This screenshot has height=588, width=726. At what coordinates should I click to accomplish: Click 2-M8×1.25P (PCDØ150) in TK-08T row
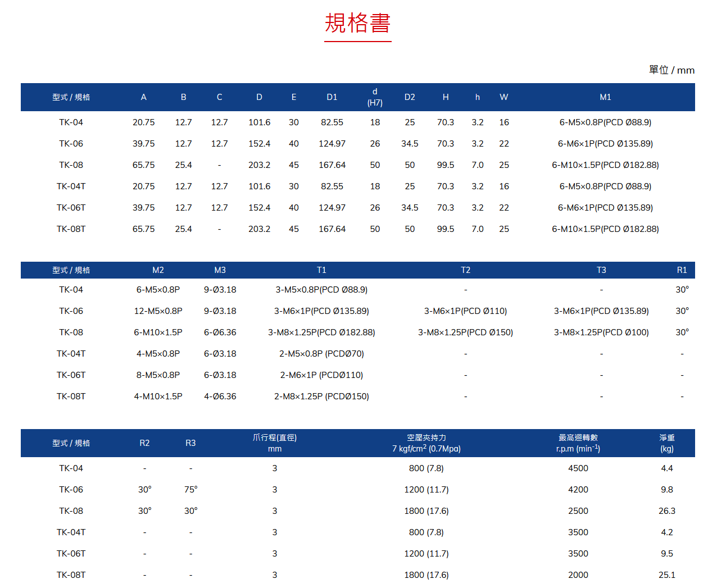click(321, 396)
